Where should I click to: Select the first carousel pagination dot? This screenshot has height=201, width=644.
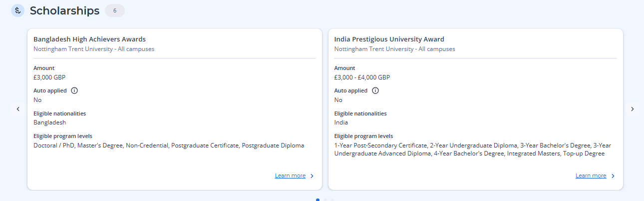[318, 199]
